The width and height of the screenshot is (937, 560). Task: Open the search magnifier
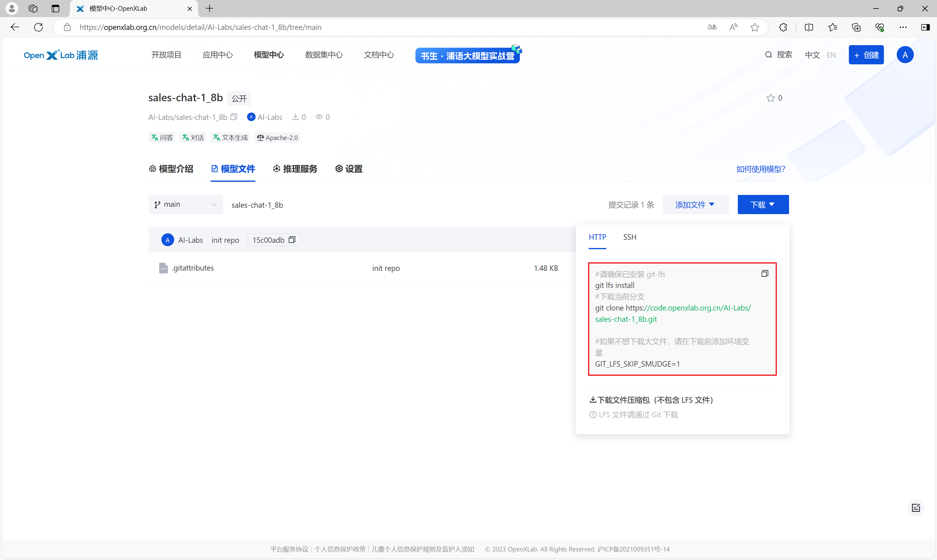point(768,55)
